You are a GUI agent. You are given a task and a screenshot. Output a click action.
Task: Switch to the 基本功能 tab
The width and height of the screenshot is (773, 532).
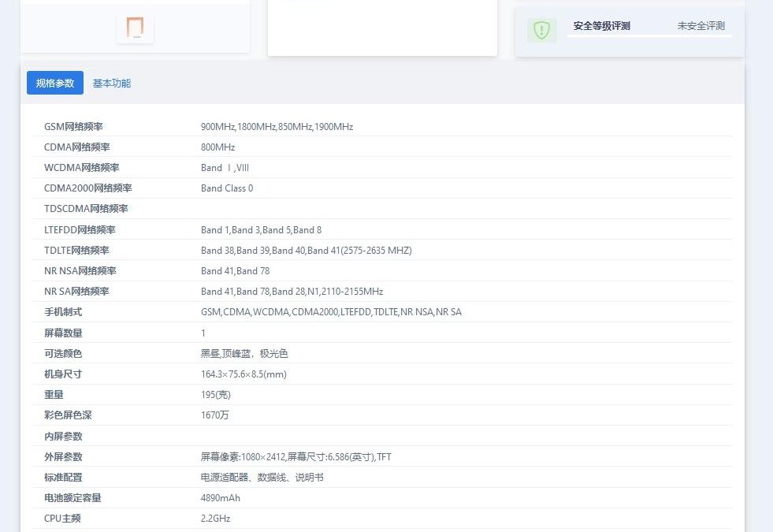110,82
